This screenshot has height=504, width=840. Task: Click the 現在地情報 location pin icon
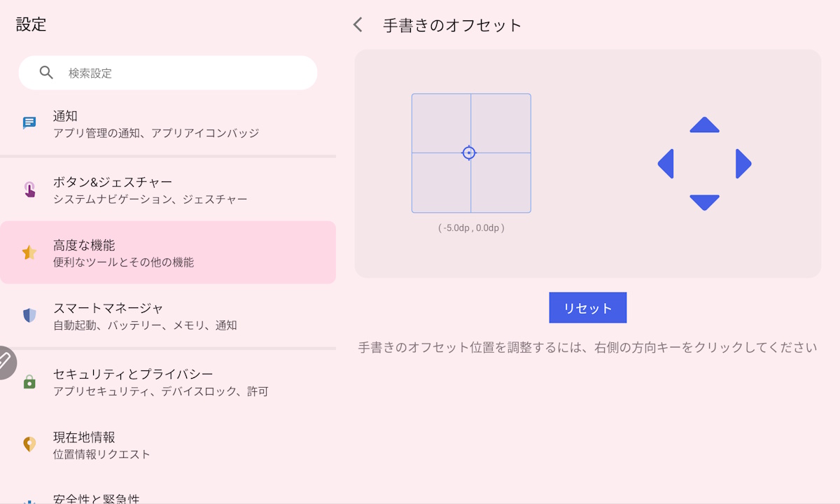pyautogui.click(x=29, y=444)
